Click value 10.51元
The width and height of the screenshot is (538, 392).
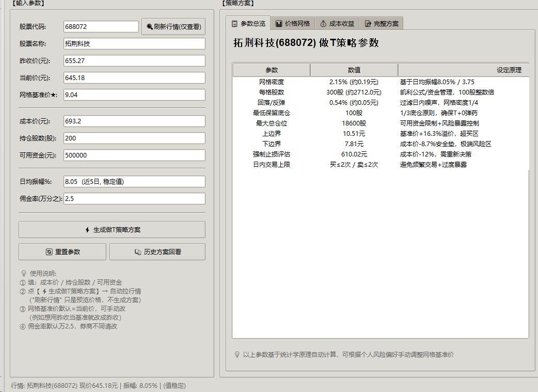point(354,134)
